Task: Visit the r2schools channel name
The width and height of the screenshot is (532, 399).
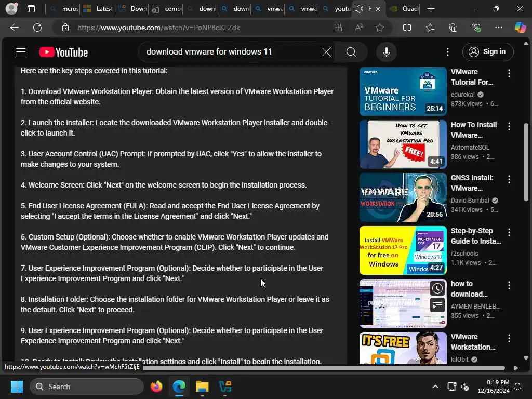Action: click(464, 253)
